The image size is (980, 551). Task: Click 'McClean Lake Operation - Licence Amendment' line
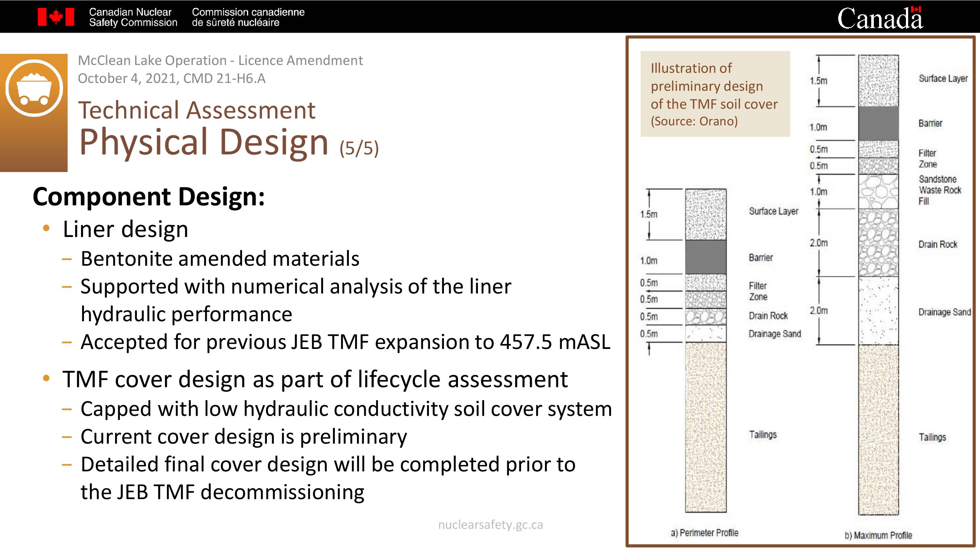coord(220,60)
